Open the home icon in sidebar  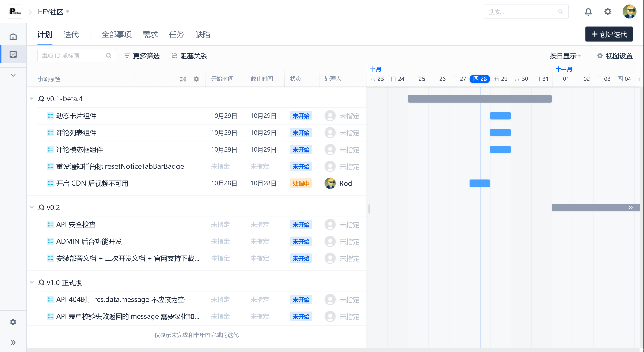pos(13,37)
